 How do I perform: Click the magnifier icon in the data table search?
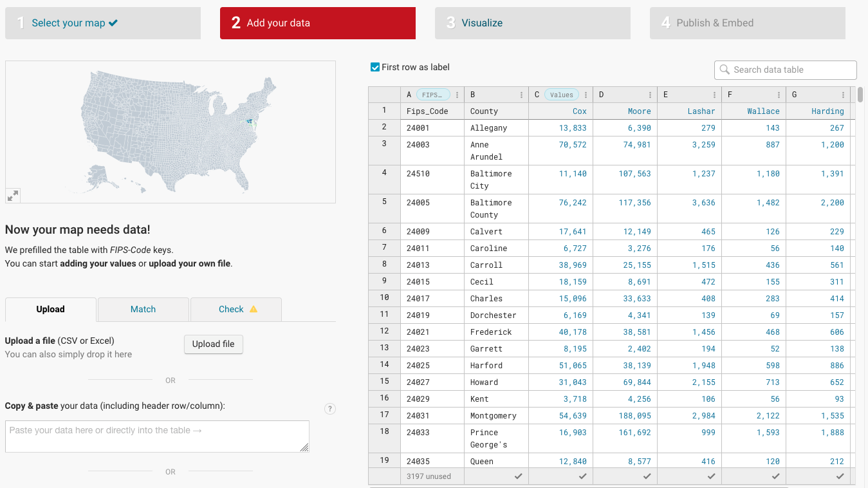[x=726, y=70]
